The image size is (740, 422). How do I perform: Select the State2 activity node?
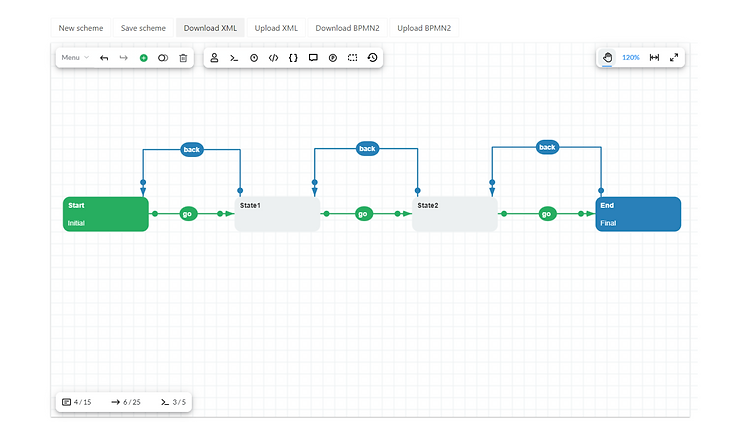(x=455, y=214)
